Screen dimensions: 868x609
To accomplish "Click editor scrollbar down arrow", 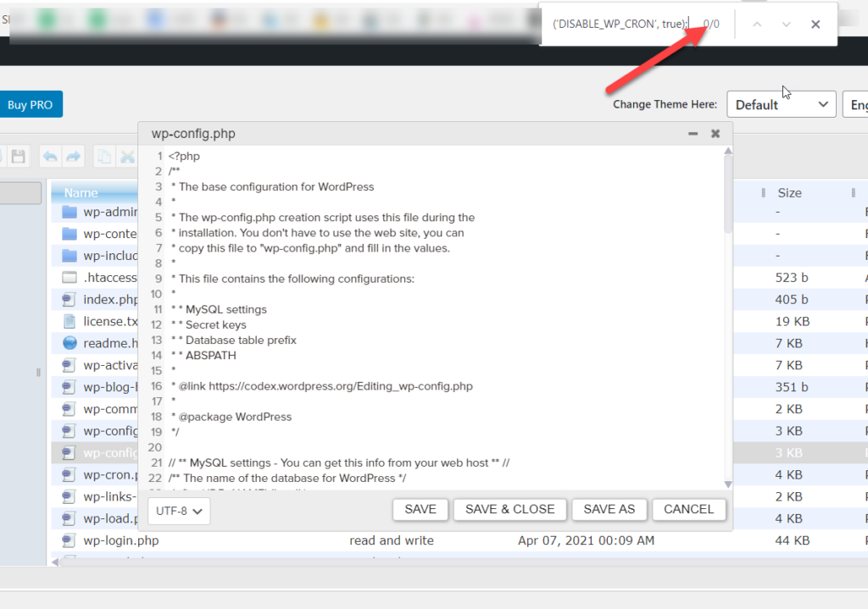I will pyautogui.click(x=728, y=484).
